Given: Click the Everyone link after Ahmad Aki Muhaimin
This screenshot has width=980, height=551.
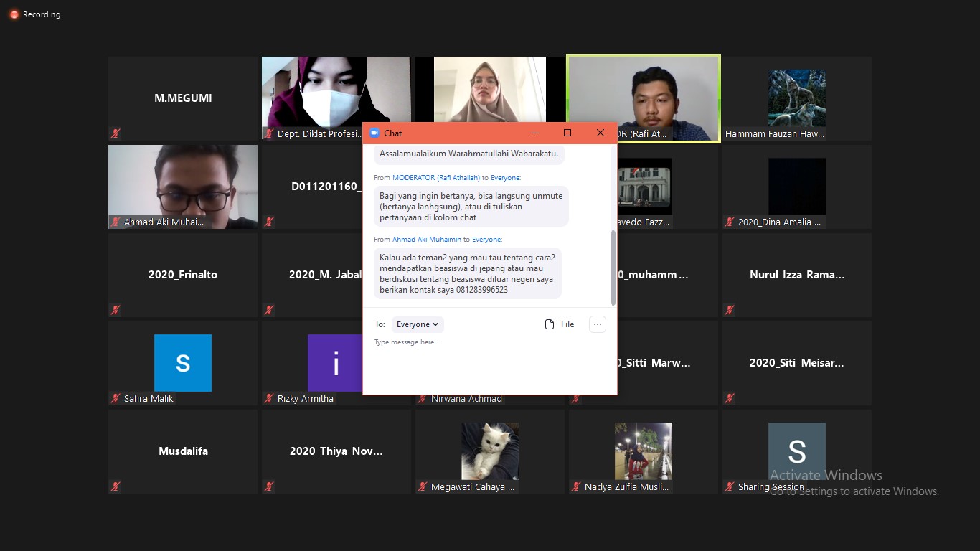Looking at the screenshot, I should [487, 239].
